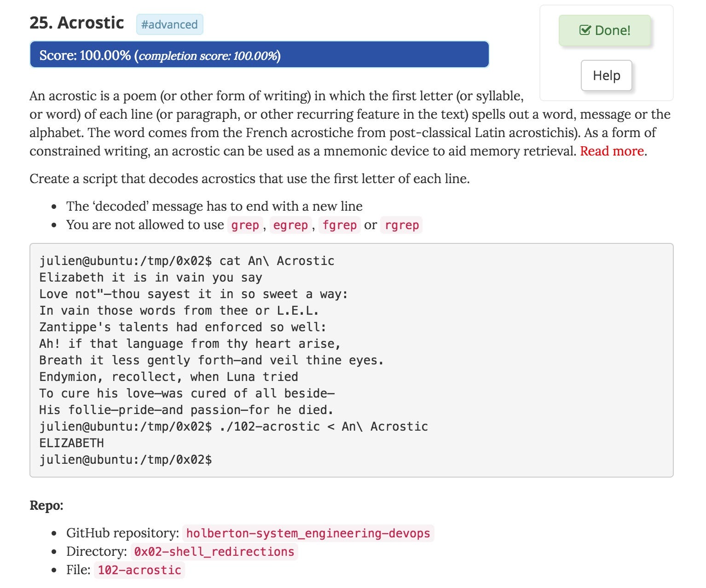706x588 pixels.
Task: Click the checkmark icon in Done button
Action: (x=584, y=30)
